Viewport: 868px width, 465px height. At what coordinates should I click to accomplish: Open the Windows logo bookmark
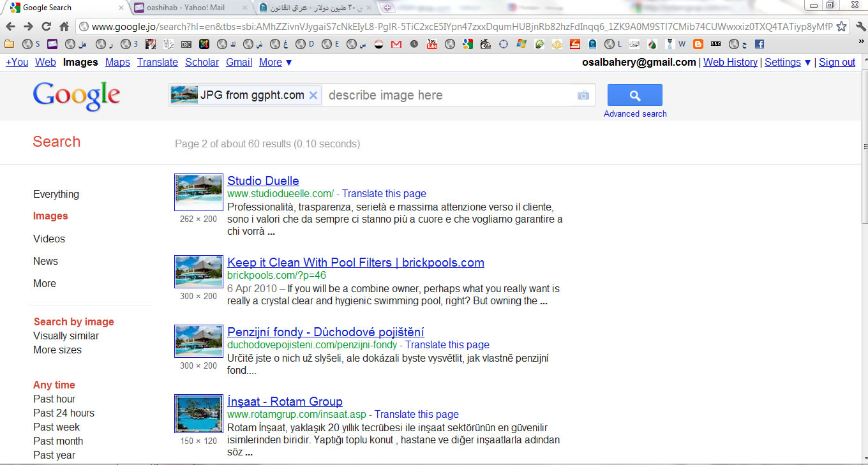click(521, 44)
